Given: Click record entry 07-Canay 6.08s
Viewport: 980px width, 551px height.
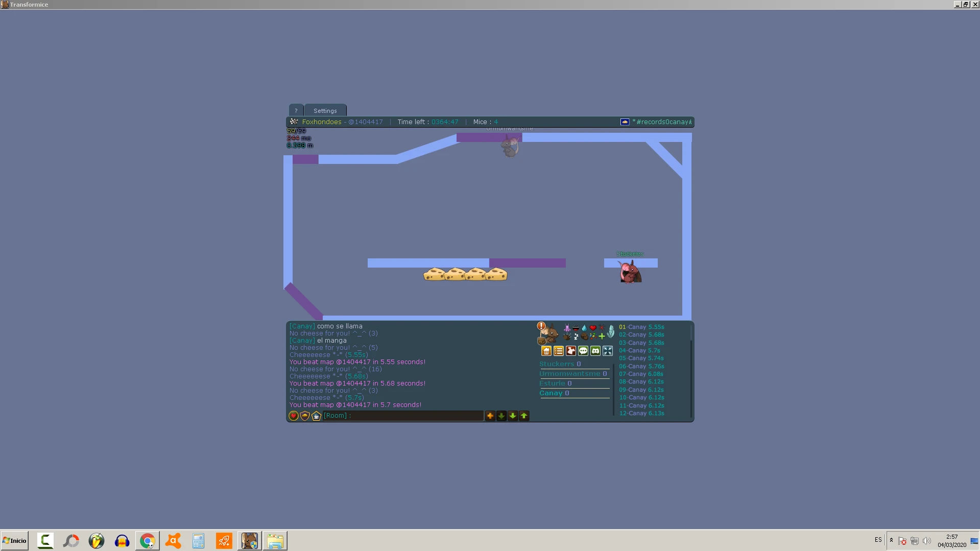Looking at the screenshot, I should (641, 374).
